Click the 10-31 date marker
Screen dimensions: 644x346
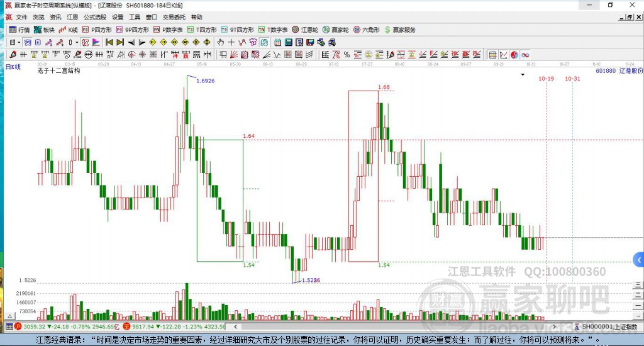[572, 79]
